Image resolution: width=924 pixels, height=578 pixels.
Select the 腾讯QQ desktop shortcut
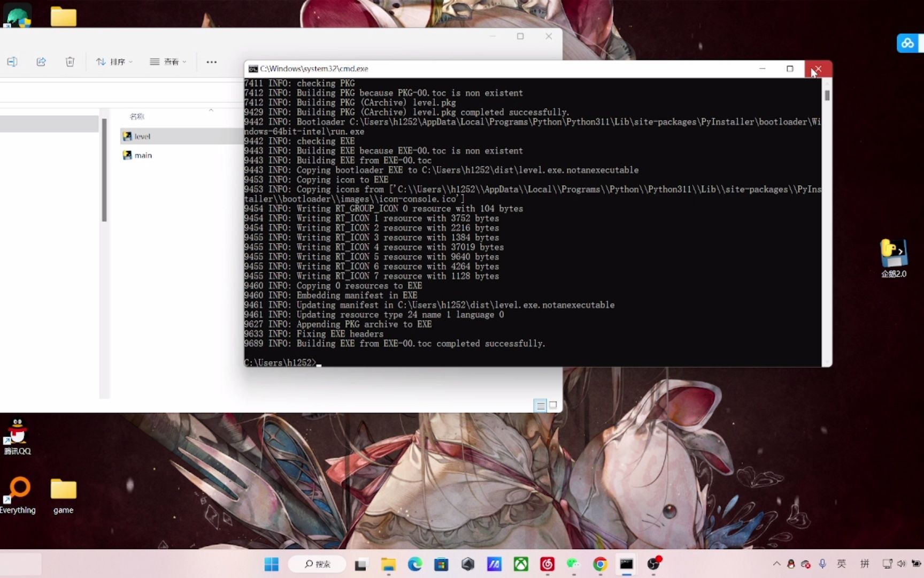[x=18, y=437]
